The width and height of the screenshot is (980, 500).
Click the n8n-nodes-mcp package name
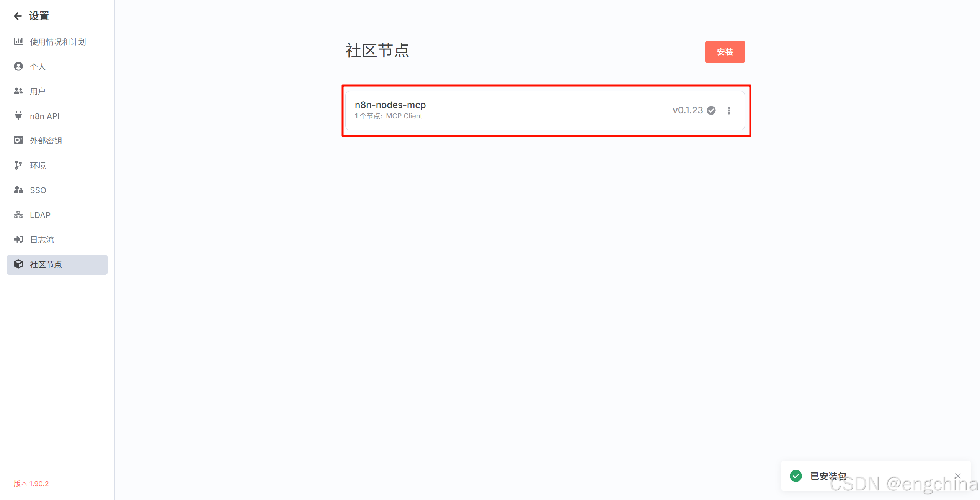point(390,105)
